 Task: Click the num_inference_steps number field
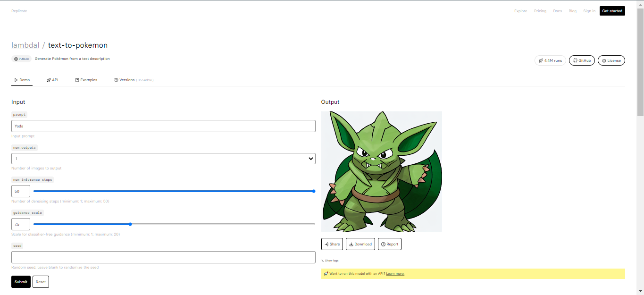point(21,191)
